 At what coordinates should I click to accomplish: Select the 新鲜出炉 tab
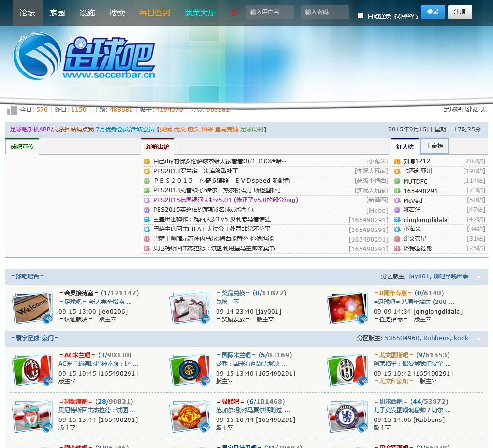(x=158, y=146)
